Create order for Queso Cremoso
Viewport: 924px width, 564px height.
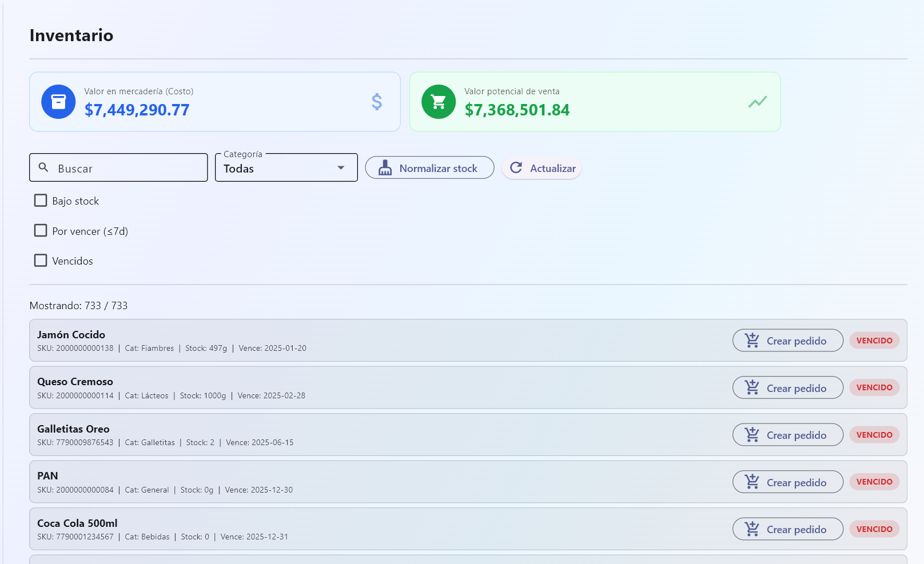point(787,388)
